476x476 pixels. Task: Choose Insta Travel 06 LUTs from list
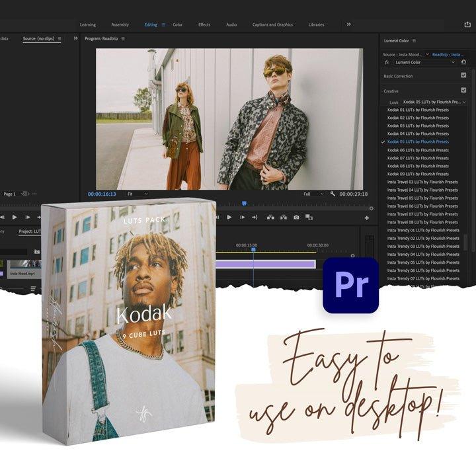point(422,206)
